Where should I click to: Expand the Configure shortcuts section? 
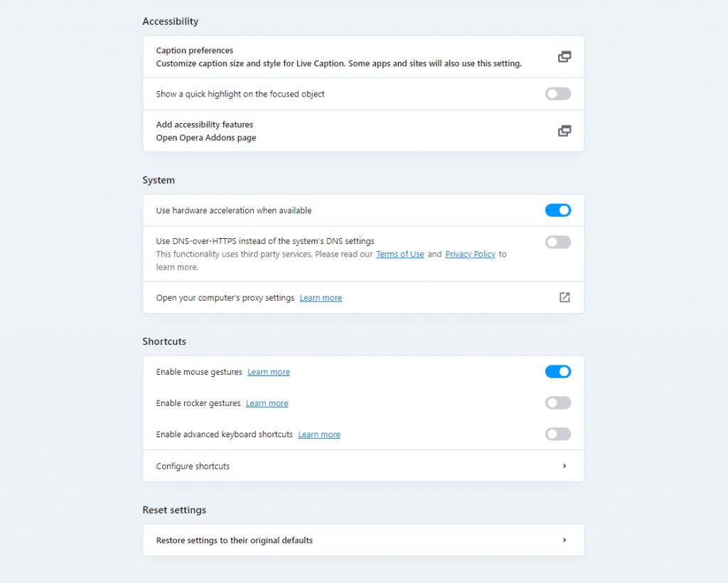[363, 466]
